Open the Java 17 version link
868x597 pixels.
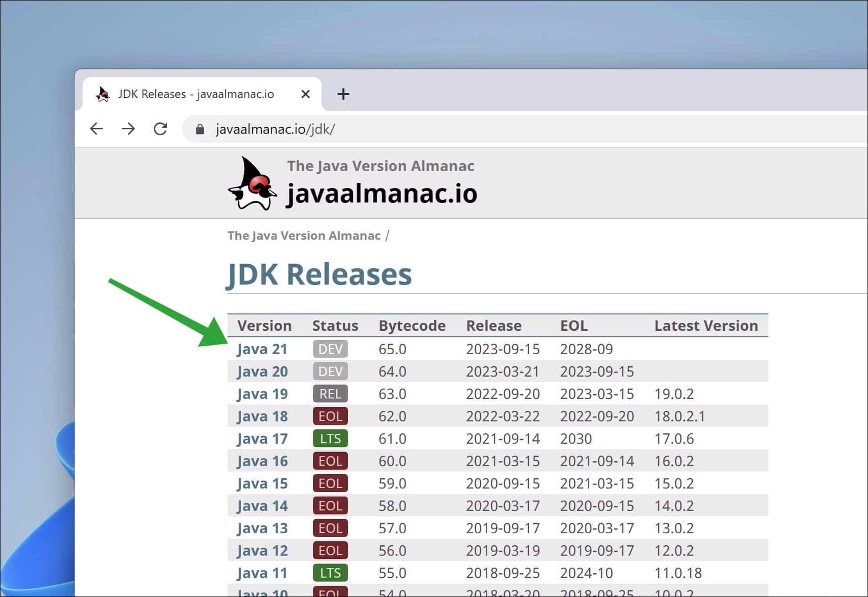pos(262,439)
